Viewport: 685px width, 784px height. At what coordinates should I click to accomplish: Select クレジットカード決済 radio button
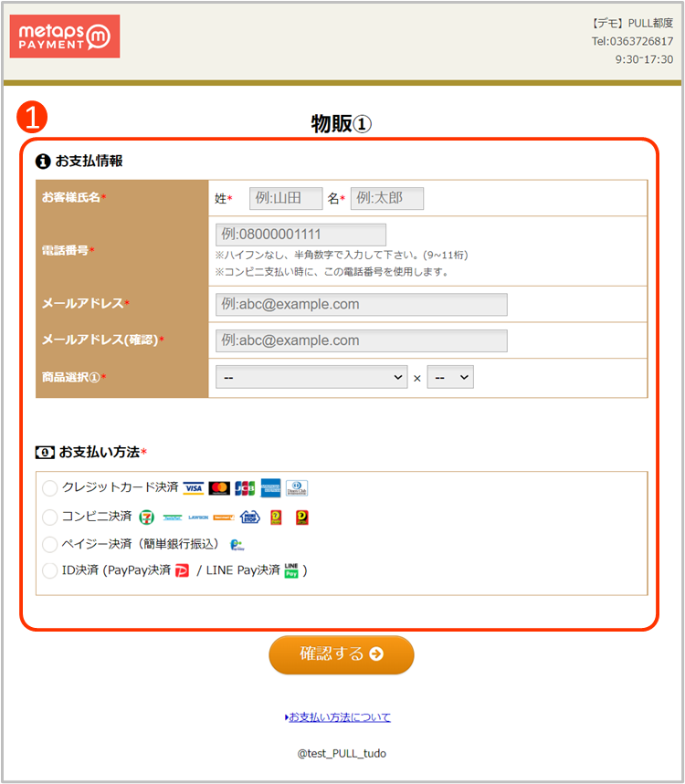(50, 488)
